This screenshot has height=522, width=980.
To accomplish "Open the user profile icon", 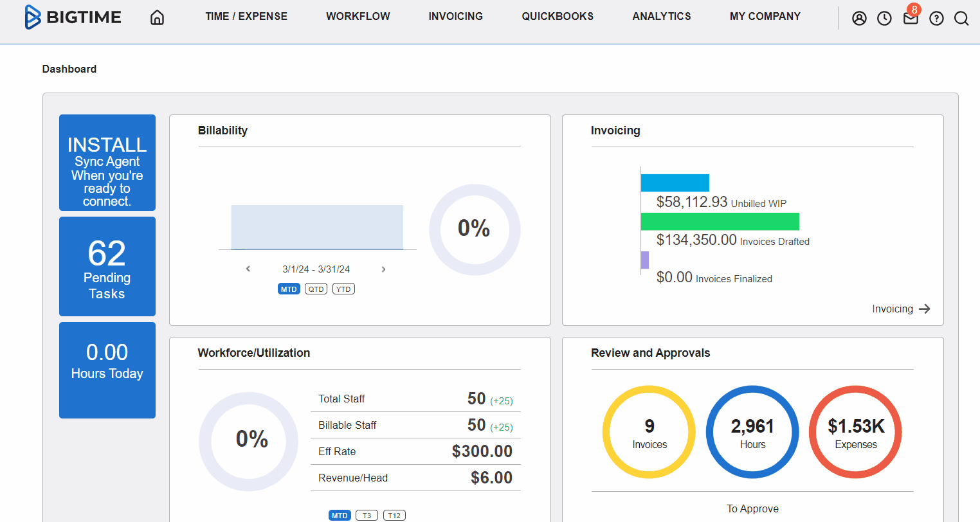I will (x=859, y=19).
